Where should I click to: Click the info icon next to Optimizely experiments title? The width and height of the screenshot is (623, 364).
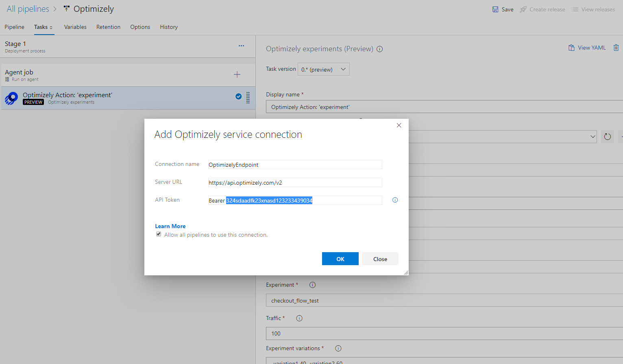(380, 49)
